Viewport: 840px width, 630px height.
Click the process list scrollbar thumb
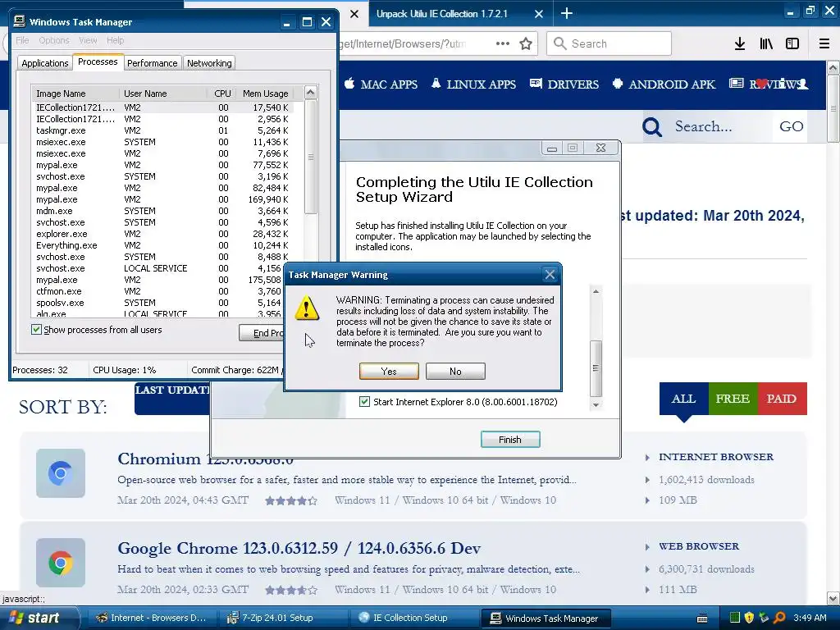coord(311,157)
